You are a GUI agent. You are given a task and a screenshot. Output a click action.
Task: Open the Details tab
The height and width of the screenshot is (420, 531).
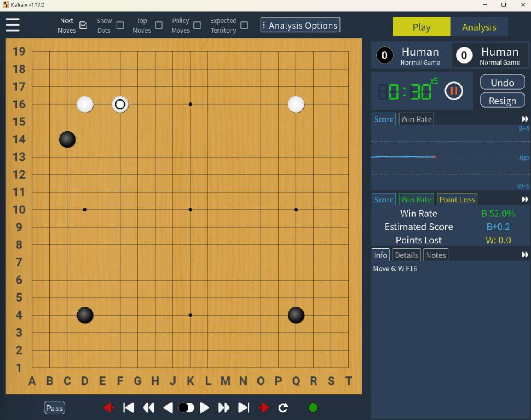coord(407,255)
